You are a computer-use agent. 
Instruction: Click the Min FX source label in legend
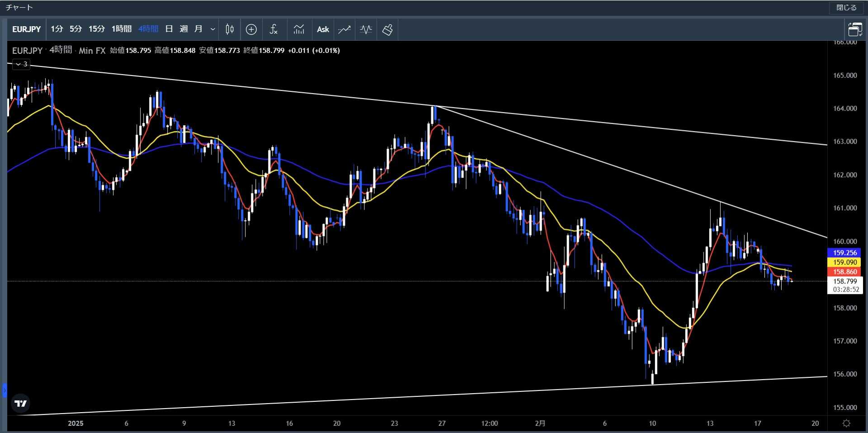(x=92, y=51)
